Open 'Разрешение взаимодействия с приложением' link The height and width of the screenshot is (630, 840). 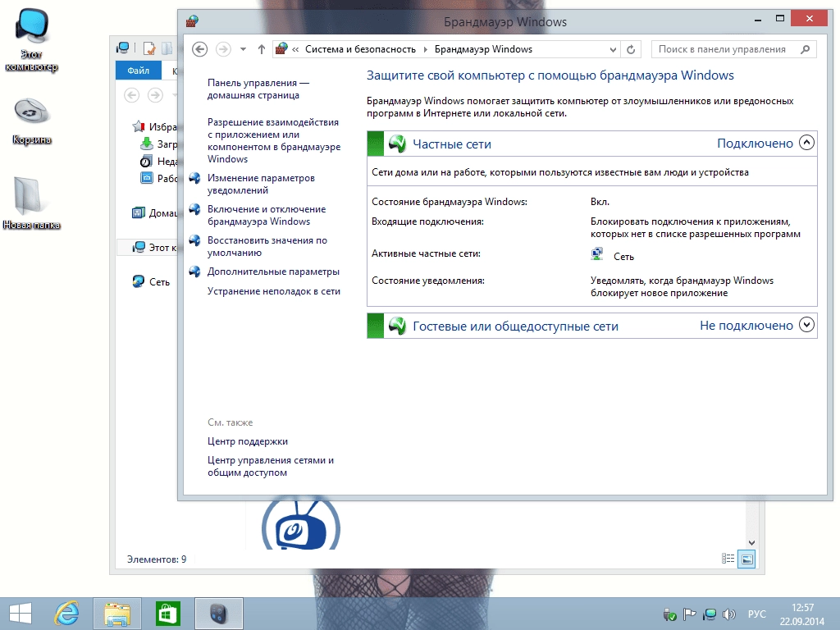[x=274, y=140]
